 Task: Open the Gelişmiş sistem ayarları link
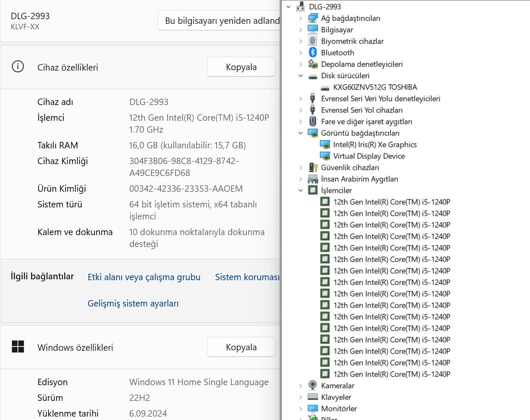133,304
